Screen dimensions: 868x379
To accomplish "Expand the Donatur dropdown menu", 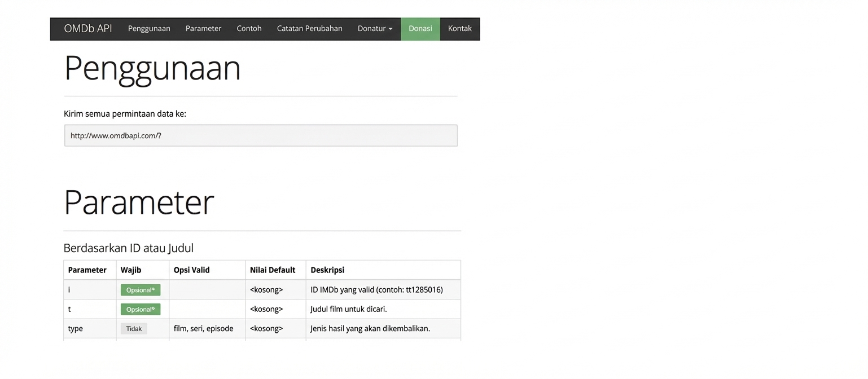I will (375, 29).
